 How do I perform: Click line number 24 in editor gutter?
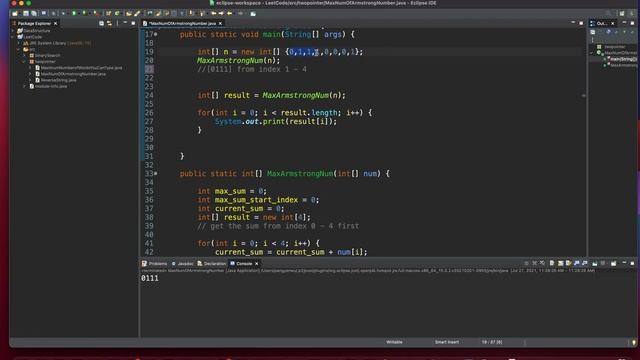click(149, 95)
